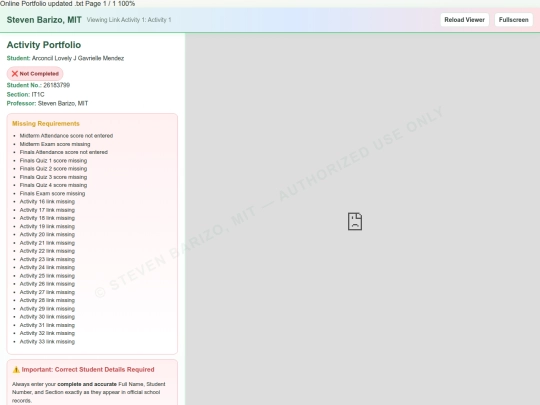The width and height of the screenshot is (540, 405).
Task: Select 'Finals Quiz 4 score missing' item
Action: (x=53, y=185)
